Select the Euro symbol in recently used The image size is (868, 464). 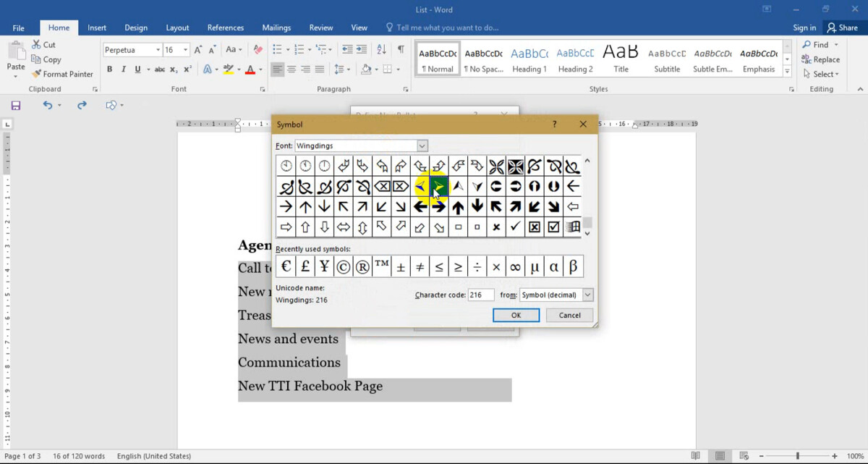pyautogui.click(x=286, y=266)
